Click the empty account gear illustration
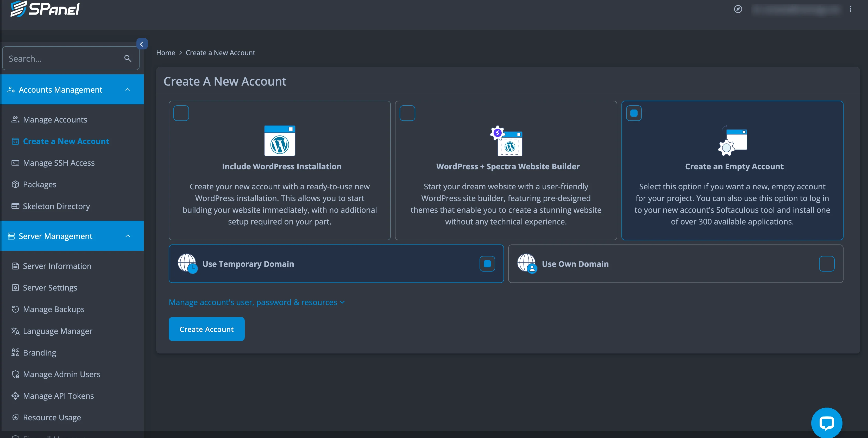Viewport: 868px width, 438px height. click(x=732, y=141)
